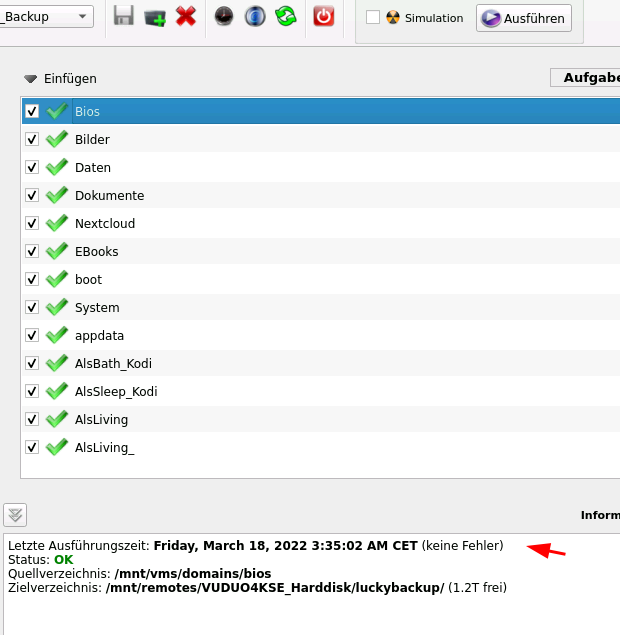Select the System task row
This screenshot has height=635, width=620.
321,307
